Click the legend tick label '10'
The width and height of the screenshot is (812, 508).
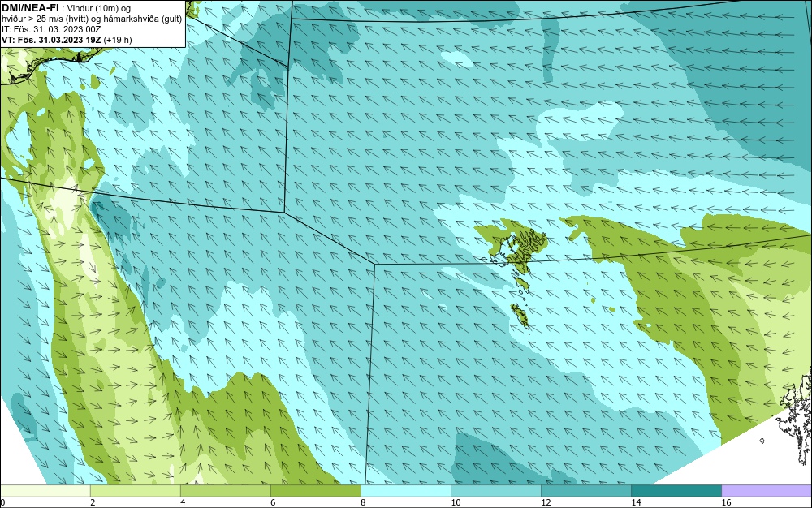tap(456, 502)
